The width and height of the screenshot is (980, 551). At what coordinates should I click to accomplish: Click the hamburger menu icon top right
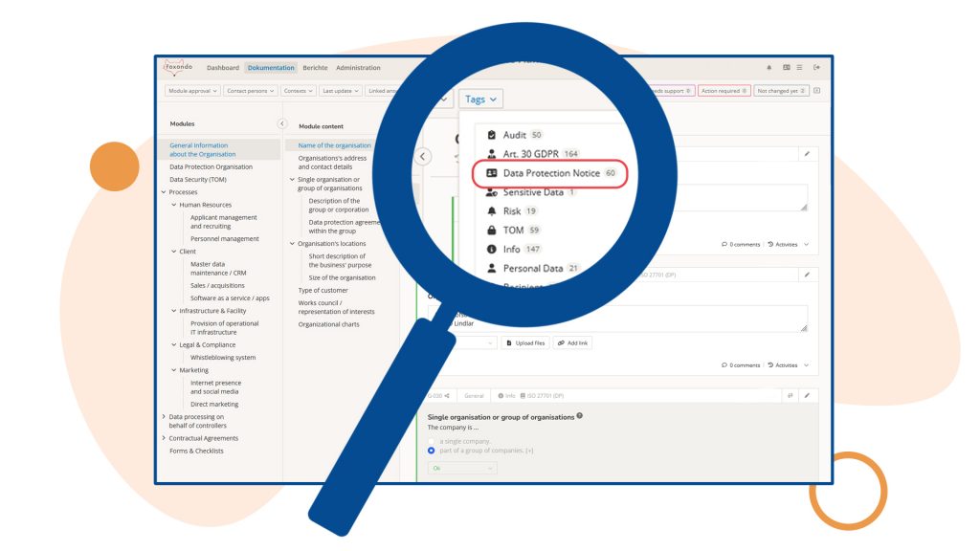[x=800, y=67]
